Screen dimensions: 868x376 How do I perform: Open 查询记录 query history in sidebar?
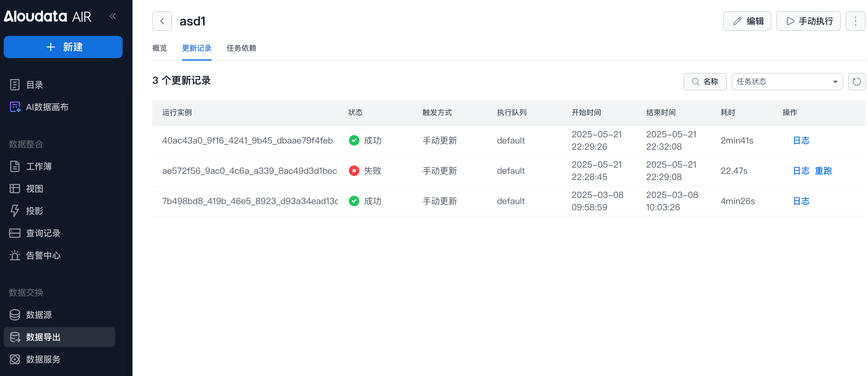click(x=43, y=233)
